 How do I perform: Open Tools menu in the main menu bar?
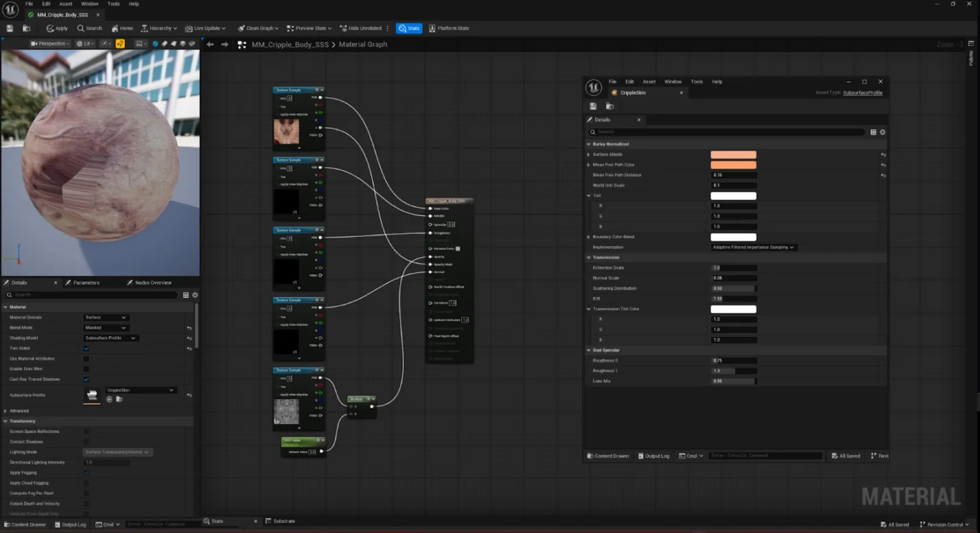(x=114, y=4)
